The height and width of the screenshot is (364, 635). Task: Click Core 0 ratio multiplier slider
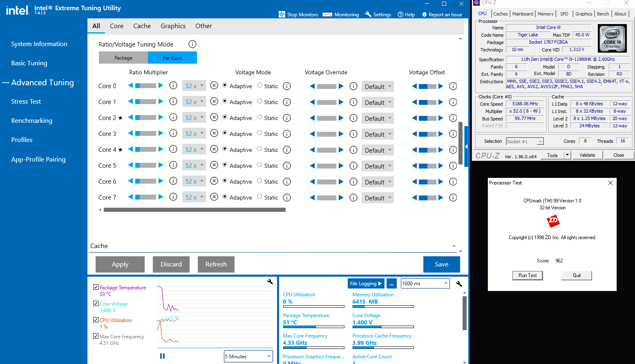coord(145,86)
